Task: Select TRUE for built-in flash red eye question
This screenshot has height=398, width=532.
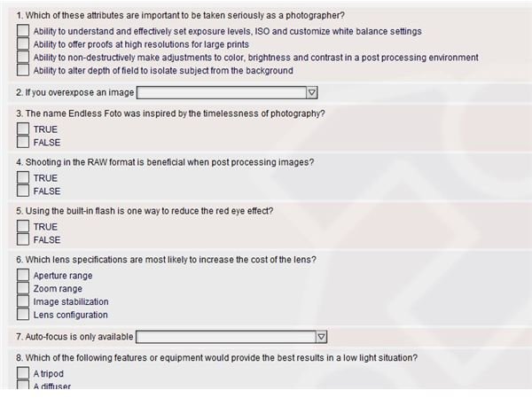Action: click(23, 226)
